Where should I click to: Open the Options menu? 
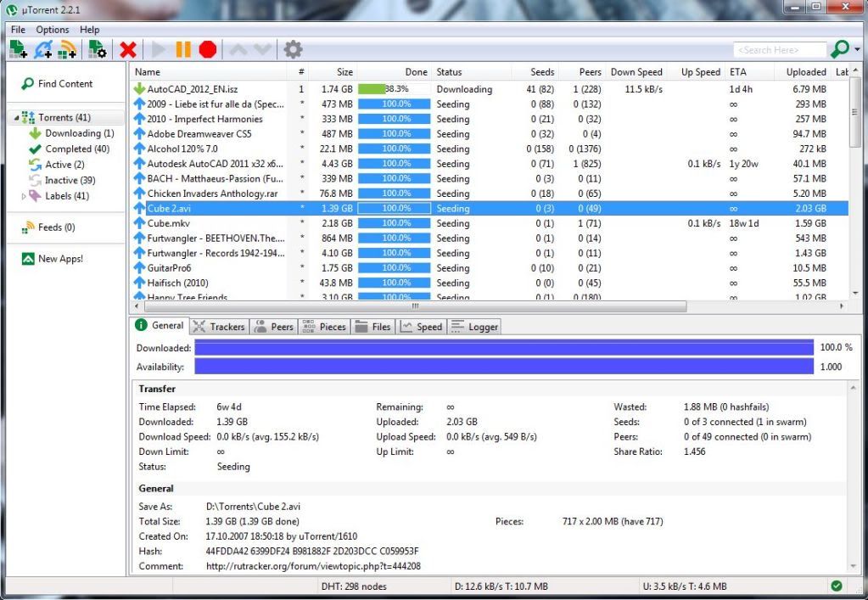53,30
